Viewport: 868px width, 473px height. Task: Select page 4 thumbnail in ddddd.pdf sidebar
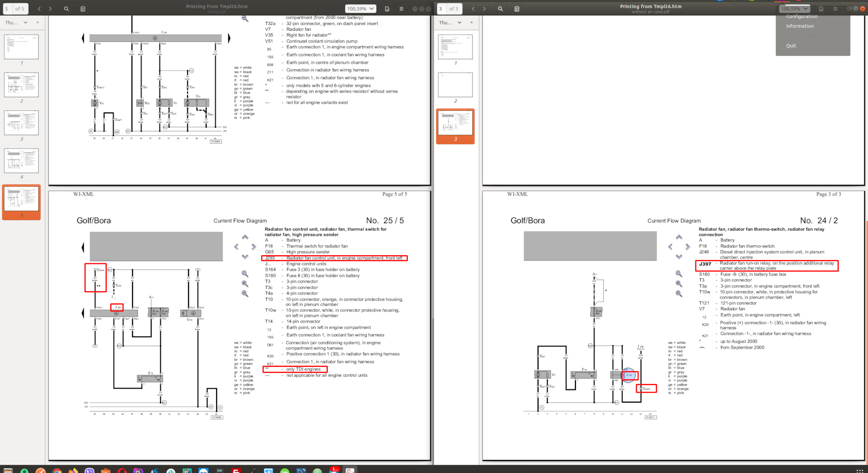[x=21, y=160]
